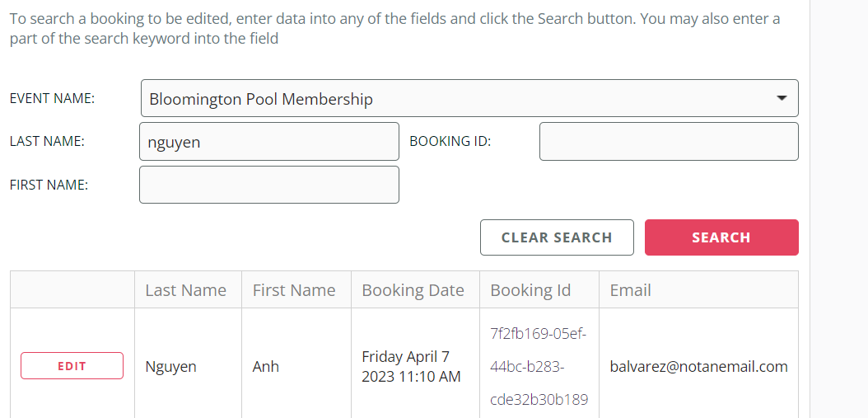868x418 pixels.
Task: Open the Event Name dropdown
Action: (x=469, y=98)
